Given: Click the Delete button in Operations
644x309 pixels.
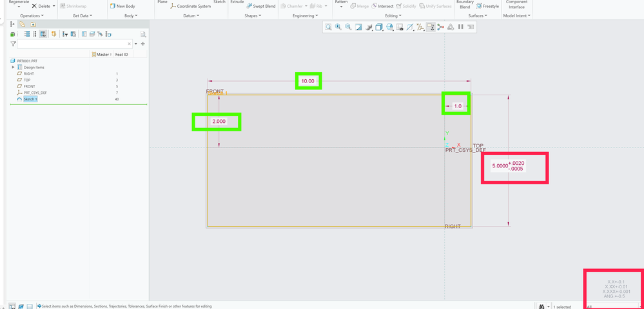Looking at the screenshot, I should coord(41,6).
